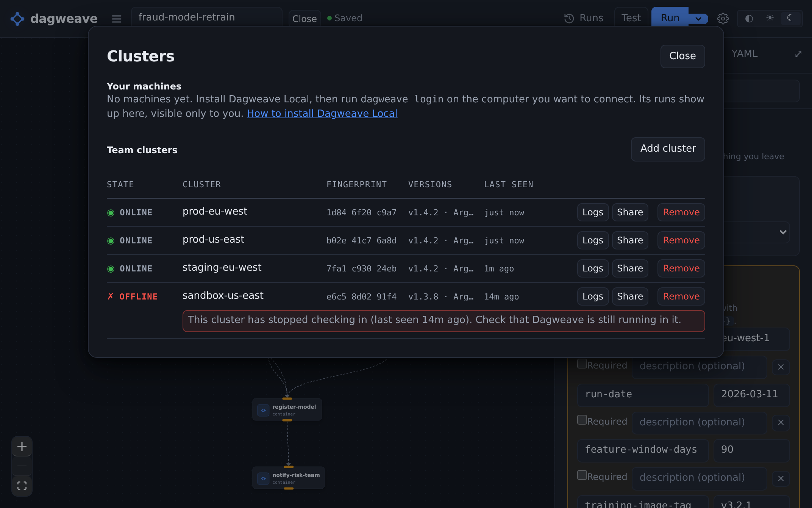Share the prod-eu-west cluster
This screenshot has width=812, height=508.
coord(630,212)
